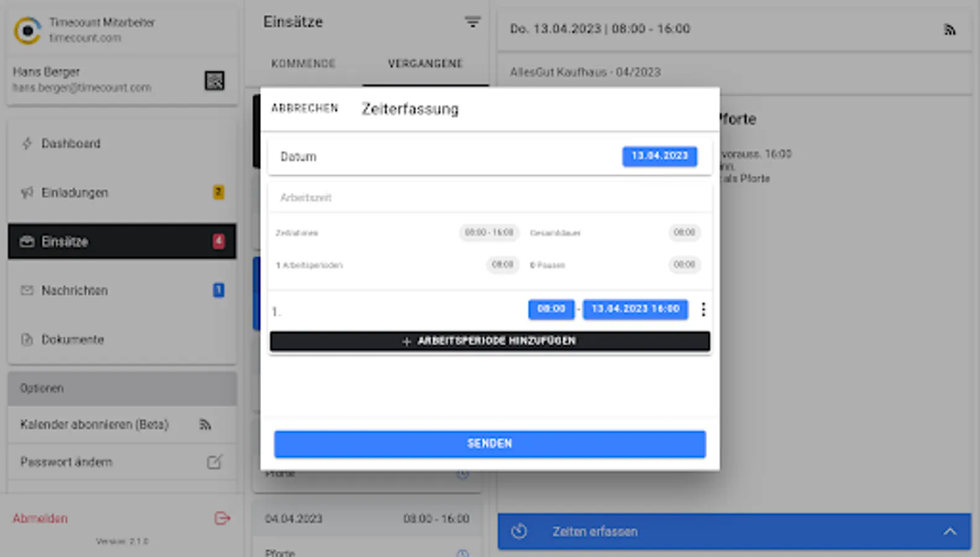Change the start time 08:00
Image resolution: width=980 pixels, height=557 pixels.
click(551, 309)
